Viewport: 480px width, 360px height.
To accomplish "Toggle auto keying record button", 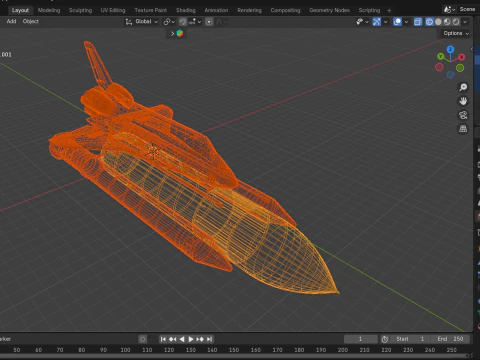I will point(143,339).
